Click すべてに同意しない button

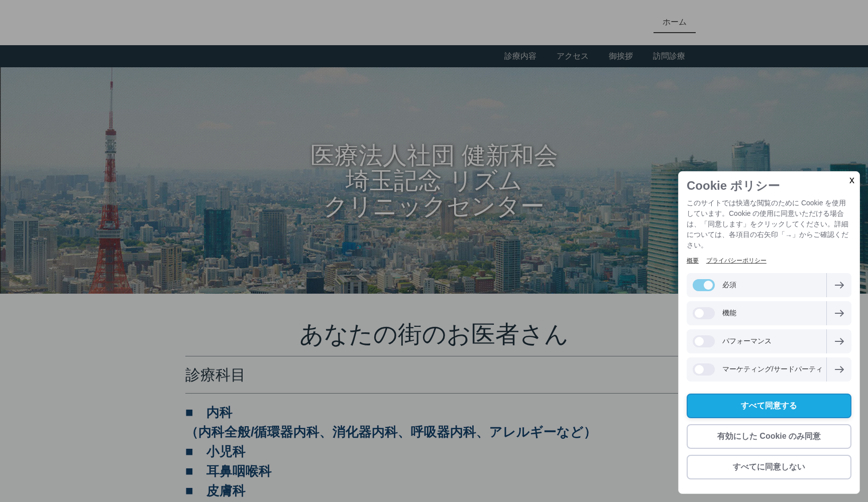tap(769, 466)
